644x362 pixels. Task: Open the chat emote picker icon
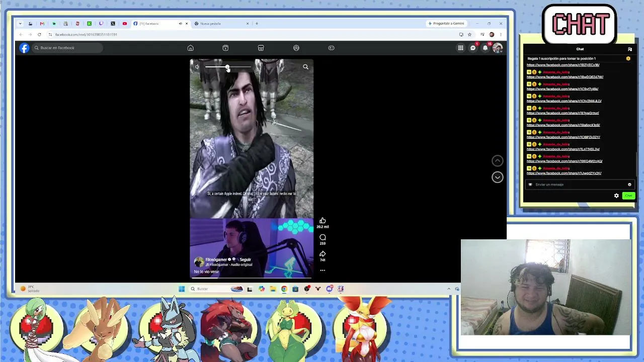[x=629, y=185]
